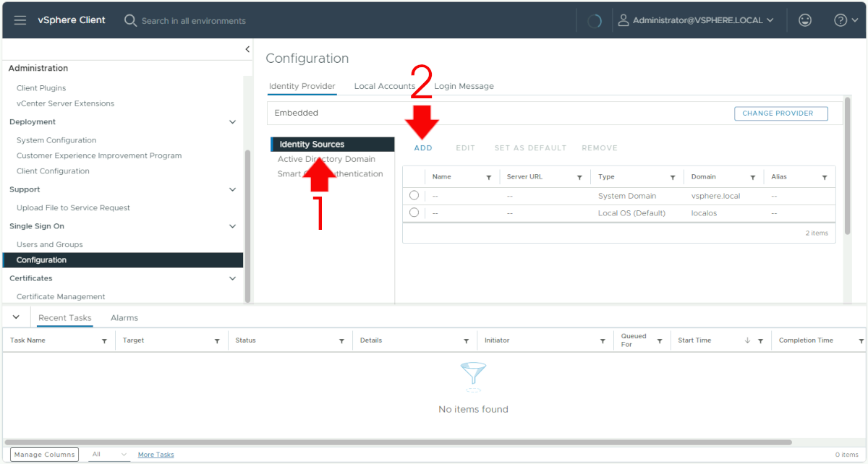Open the hamburger navigation menu

[20, 20]
